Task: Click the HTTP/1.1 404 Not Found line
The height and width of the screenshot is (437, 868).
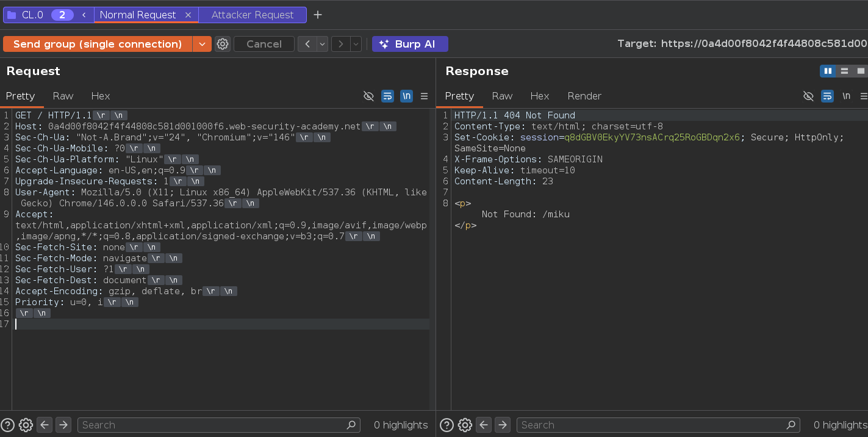Action: click(x=515, y=115)
